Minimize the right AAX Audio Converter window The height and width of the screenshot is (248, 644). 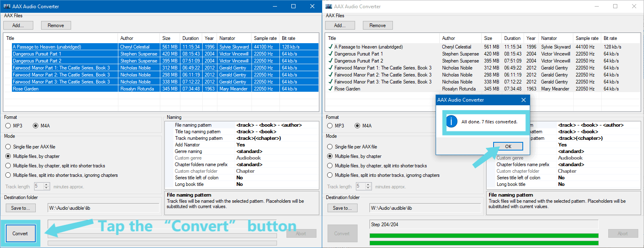596,6
